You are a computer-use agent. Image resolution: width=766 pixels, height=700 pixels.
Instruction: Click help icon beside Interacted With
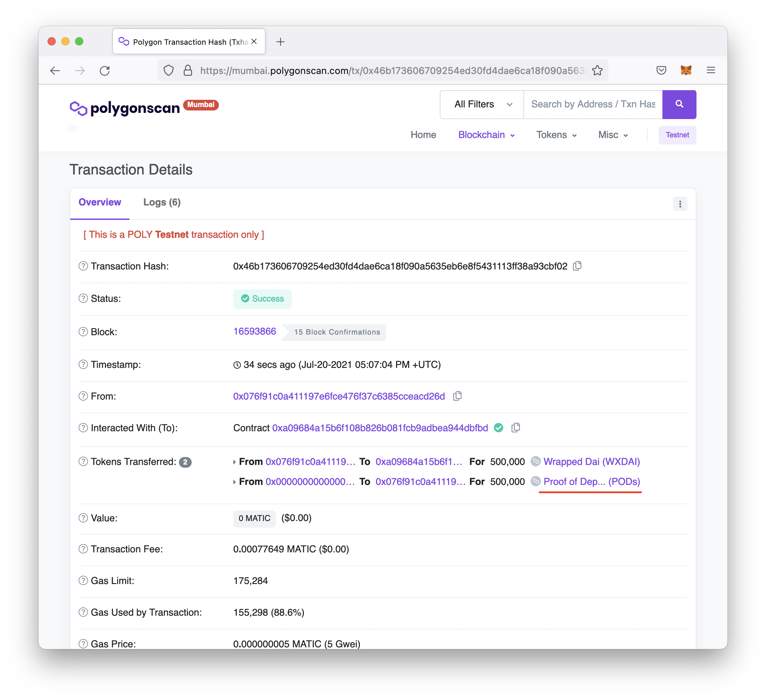click(83, 428)
